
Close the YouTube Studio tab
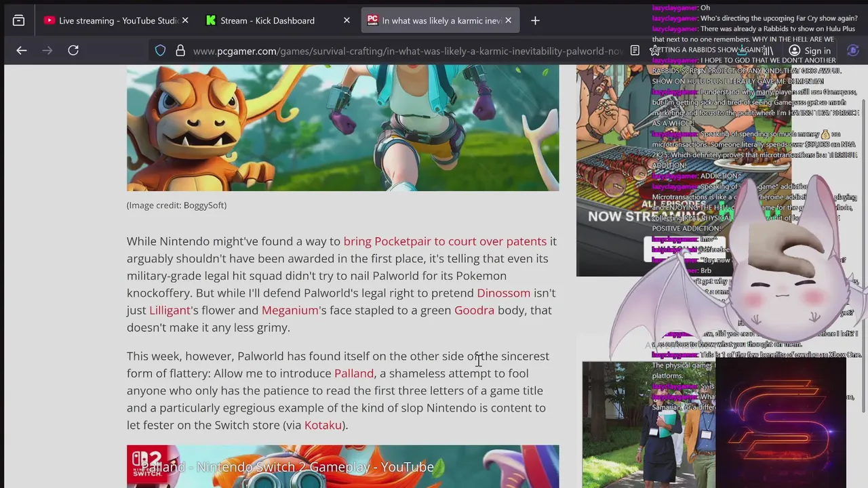(x=185, y=20)
